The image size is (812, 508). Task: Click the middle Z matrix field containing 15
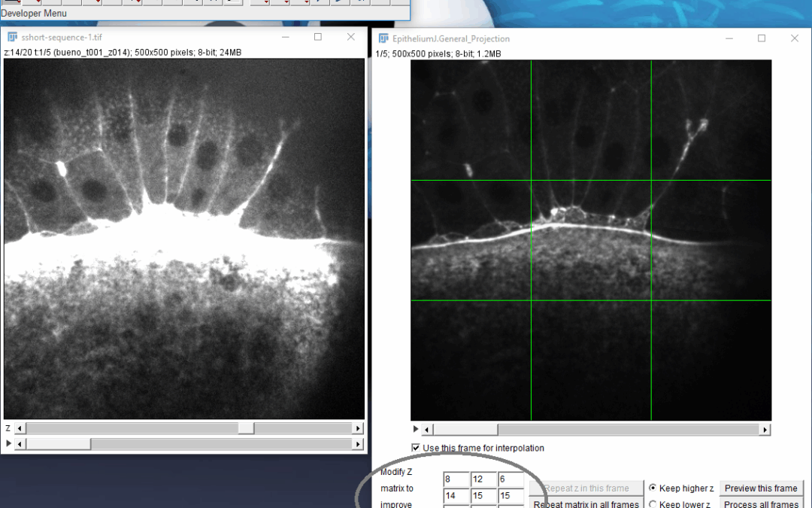[483, 495]
